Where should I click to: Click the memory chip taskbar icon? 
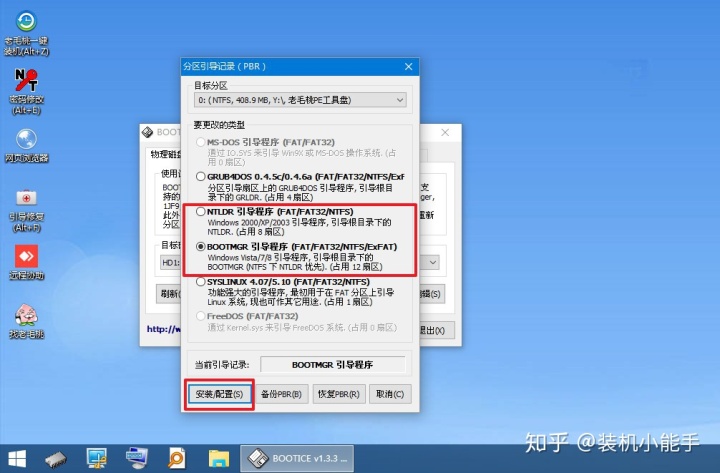56,458
